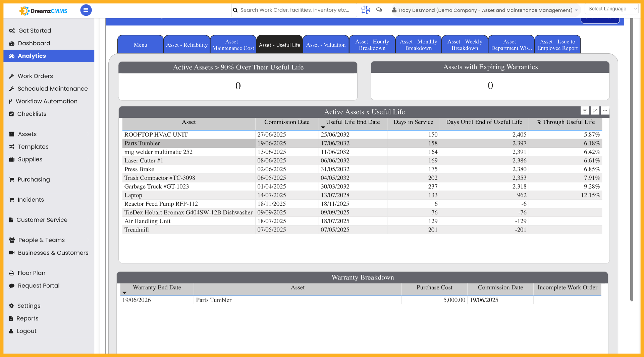Switch to the Asset - Monthly Breakdown tab
This screenshot has width=644, height=357.
pos(418,44)
